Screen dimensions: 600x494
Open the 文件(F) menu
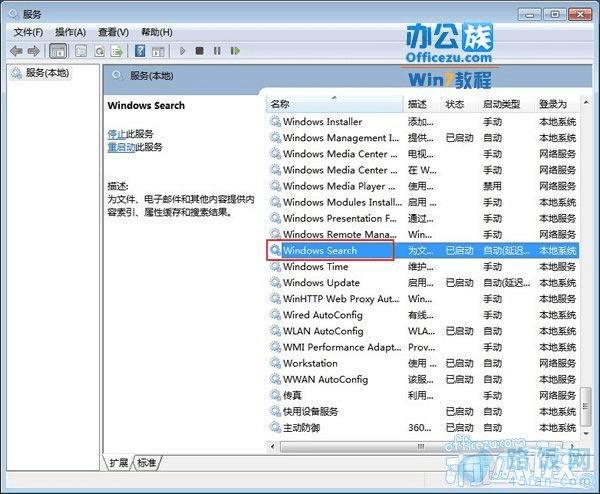point(28,32)
